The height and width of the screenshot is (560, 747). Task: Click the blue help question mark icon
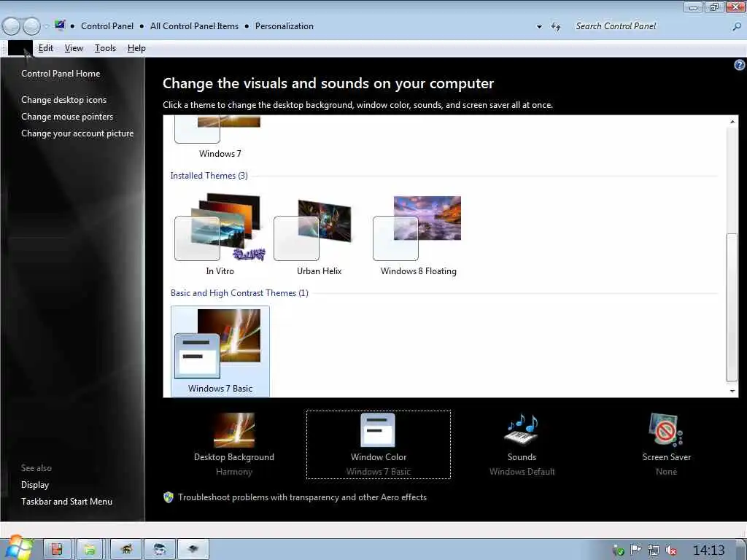click(x=740, y=65)
